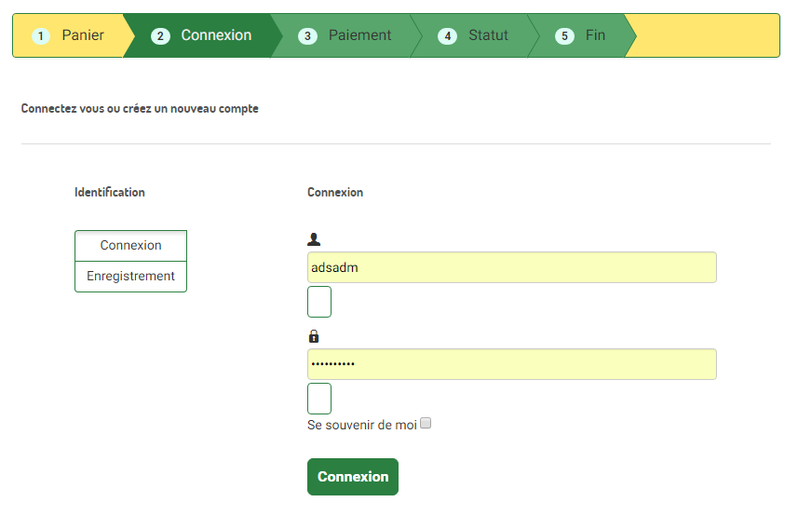Click the number 5 circle beside Fin
The image size is (812, 529).
point(564,36)
